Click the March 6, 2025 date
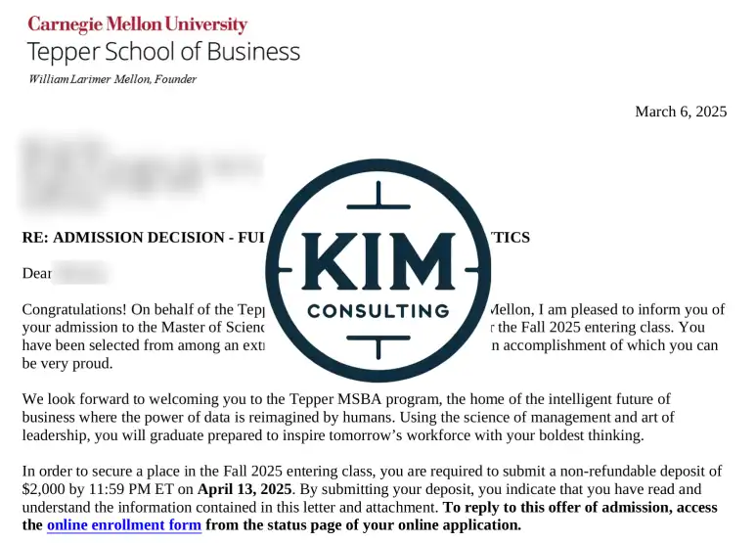The image size is (756, 543). click(x=681, y=112)
